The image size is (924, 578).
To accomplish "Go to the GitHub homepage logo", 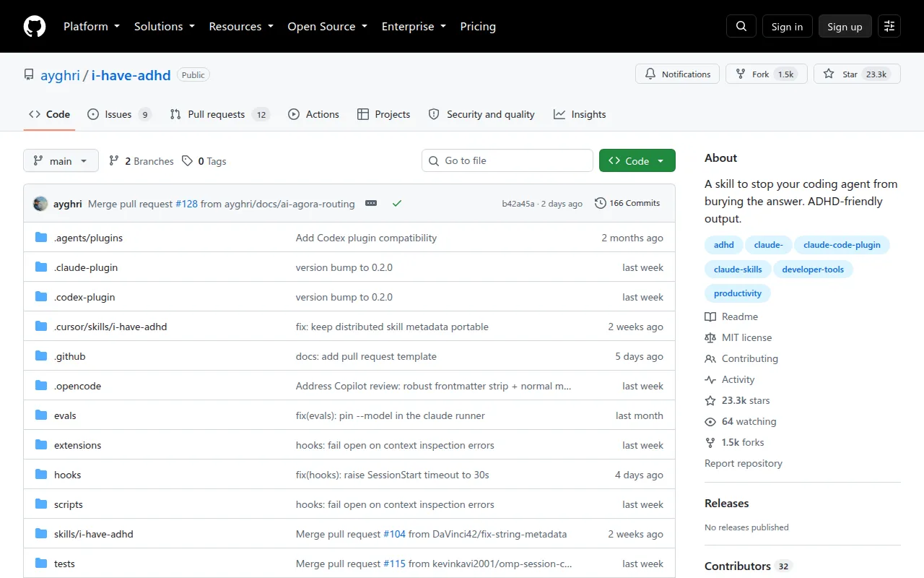I will click(x=35, y=27).
